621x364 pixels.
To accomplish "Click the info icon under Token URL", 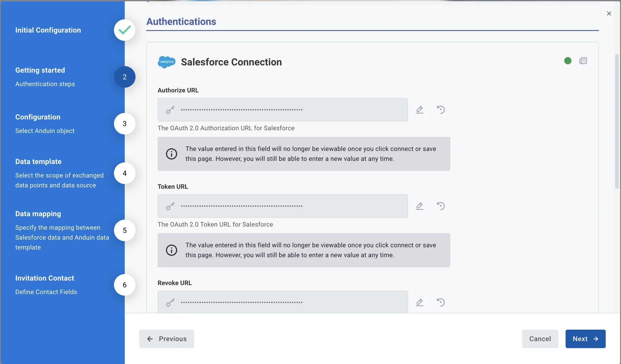I will click(172, 250).
